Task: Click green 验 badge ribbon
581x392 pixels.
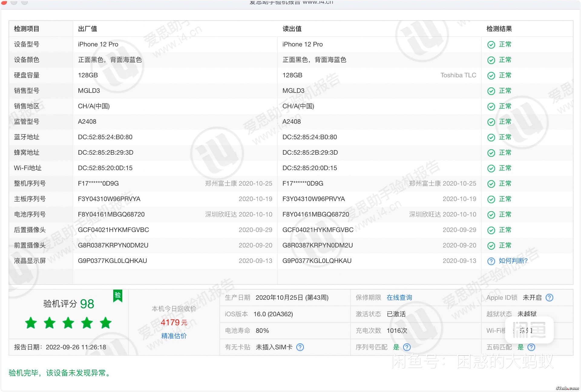Action: 118,296
